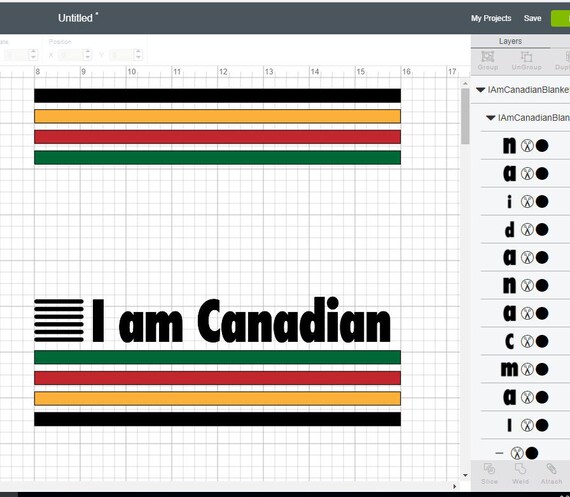The height and width of the screenshot is (497, 570).
Task: Click the Y position stepper arrows
Action: 138,55
